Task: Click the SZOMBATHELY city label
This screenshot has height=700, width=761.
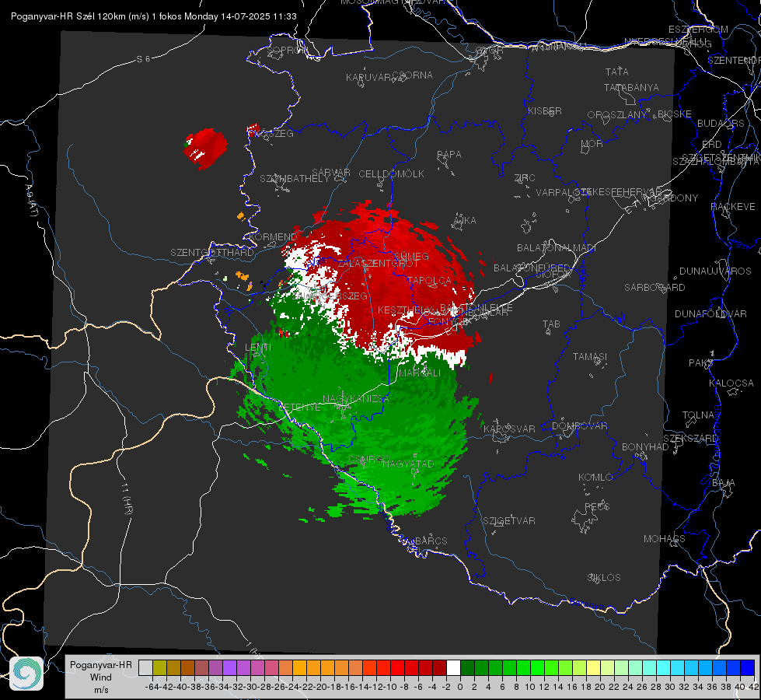Action: (x=295, y=179)
